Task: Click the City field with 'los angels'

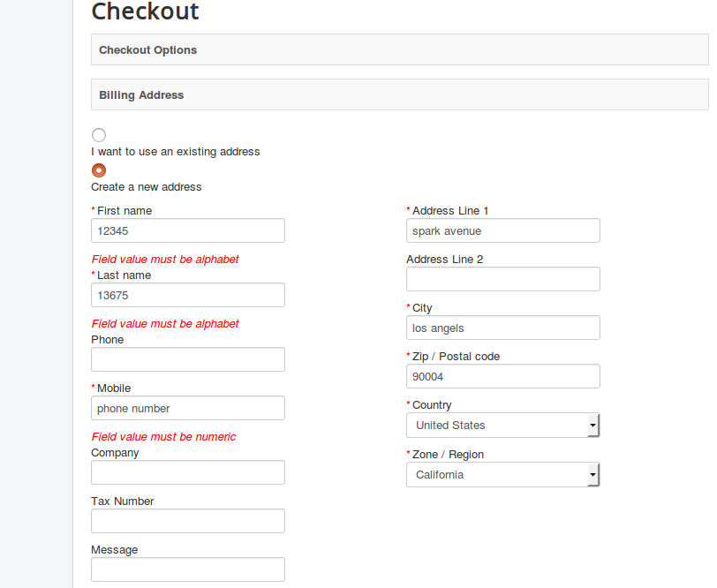Action: [503, 328]
